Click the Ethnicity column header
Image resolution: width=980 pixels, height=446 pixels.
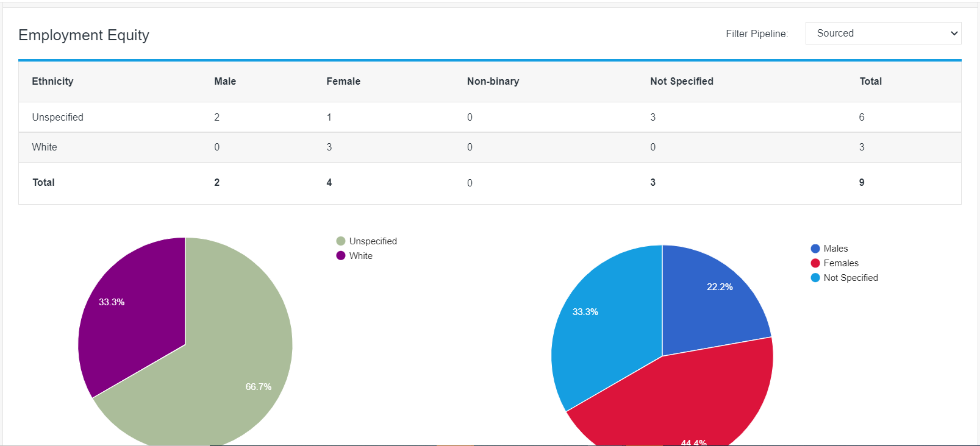click(x=52, y=81)
